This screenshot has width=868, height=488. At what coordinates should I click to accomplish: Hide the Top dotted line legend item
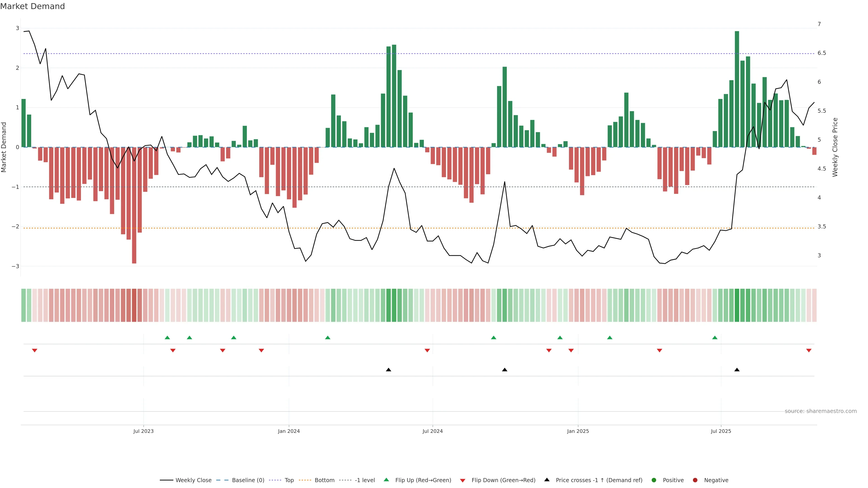coord(289,480)
